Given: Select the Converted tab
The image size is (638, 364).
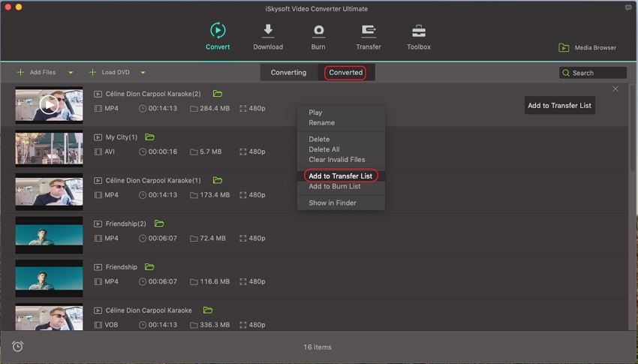Looking at the screenshot, I should point(345,73).
